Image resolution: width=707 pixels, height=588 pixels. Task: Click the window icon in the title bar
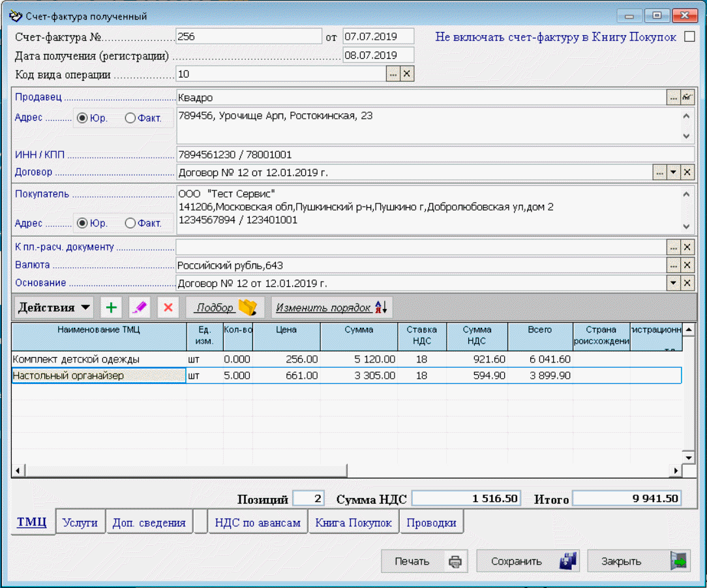16,16
